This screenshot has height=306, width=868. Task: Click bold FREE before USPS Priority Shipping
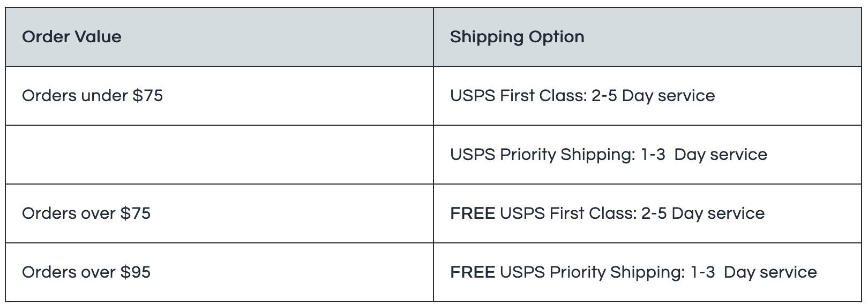pyautogui.click(x=473, y=272)
